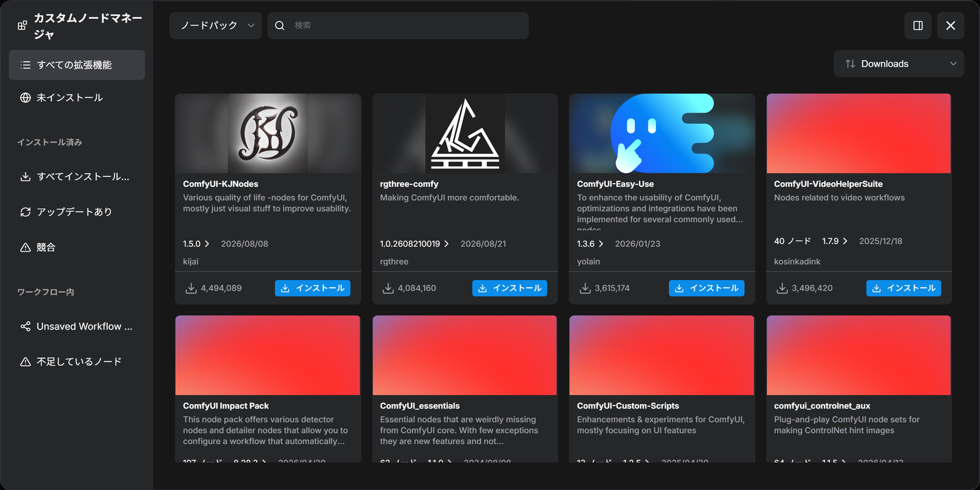This screenshot has height=490, width=980.
Task: Expand version 1.5.0 selector on KJNodes
Action: pos(196,244)
